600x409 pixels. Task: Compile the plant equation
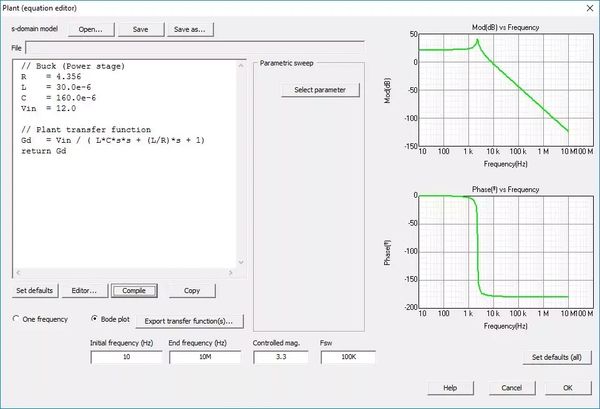(133, 291)
